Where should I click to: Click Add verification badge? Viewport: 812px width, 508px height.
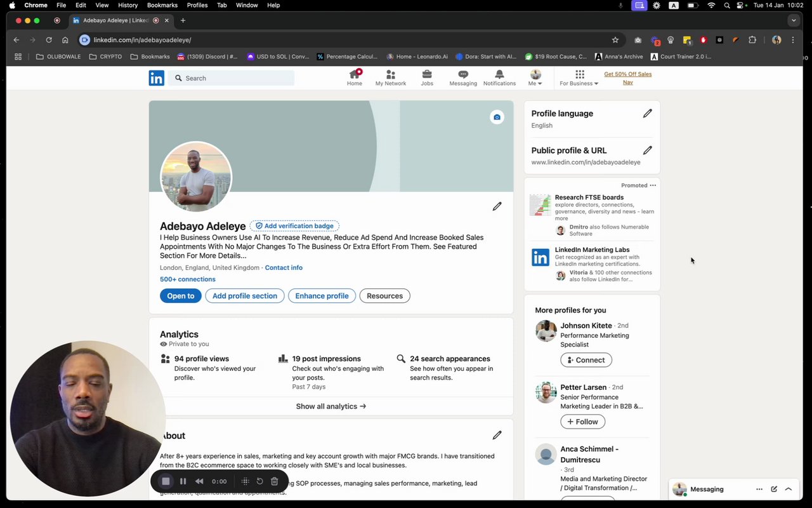coord(294,226)
